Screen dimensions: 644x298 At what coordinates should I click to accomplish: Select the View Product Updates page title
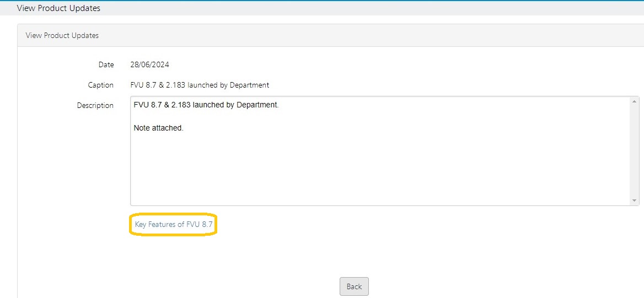58,8
